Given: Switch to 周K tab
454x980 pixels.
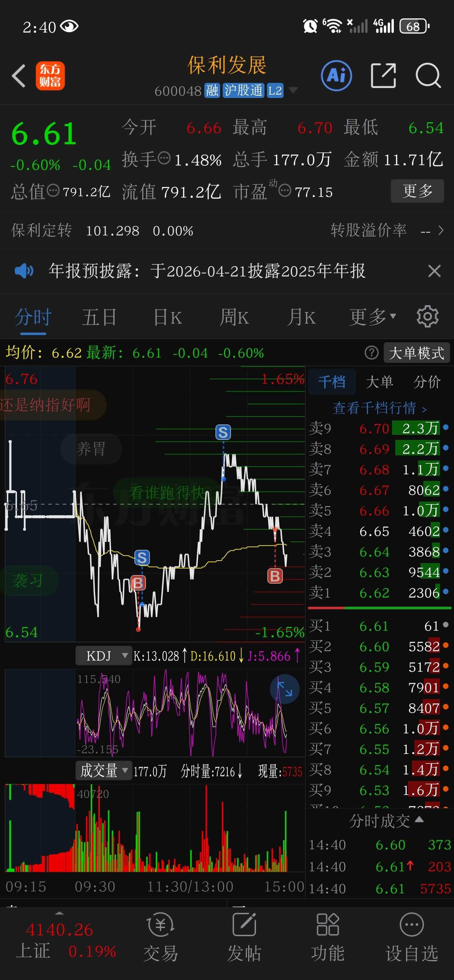Looking at the screenshot, I should (235, 317).
